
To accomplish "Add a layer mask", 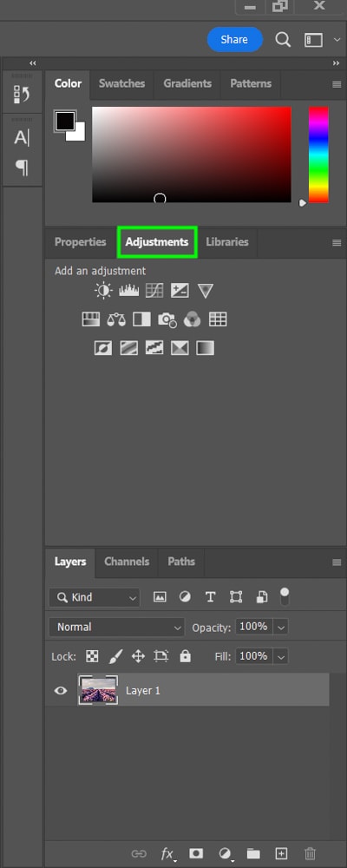I will [x=195, y=853].
